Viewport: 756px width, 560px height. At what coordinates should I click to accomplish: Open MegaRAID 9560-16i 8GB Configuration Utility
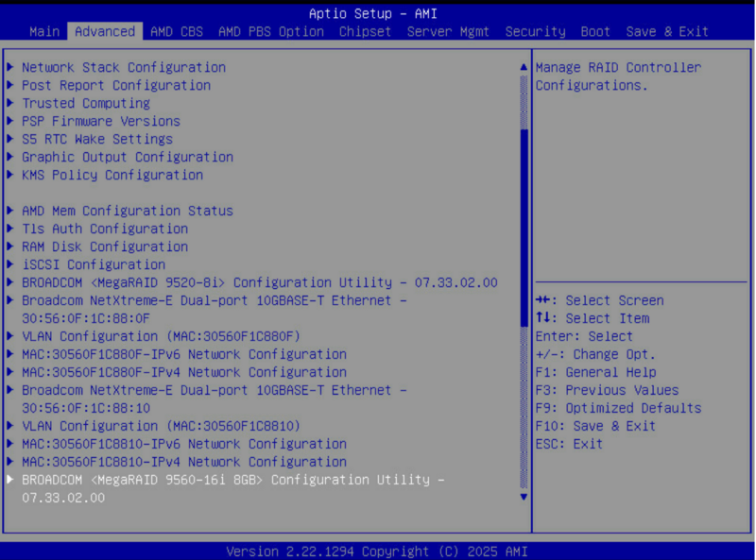(x=232, y=488)
